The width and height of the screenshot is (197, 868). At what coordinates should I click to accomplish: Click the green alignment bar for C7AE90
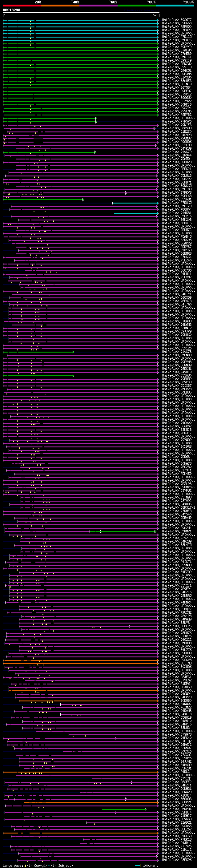[x=81, y=50]
